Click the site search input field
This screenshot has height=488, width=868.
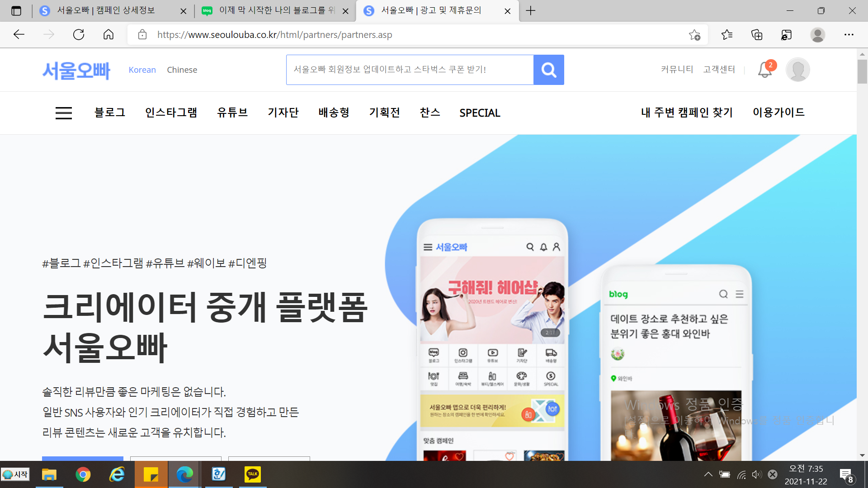(x=410, y=70)
